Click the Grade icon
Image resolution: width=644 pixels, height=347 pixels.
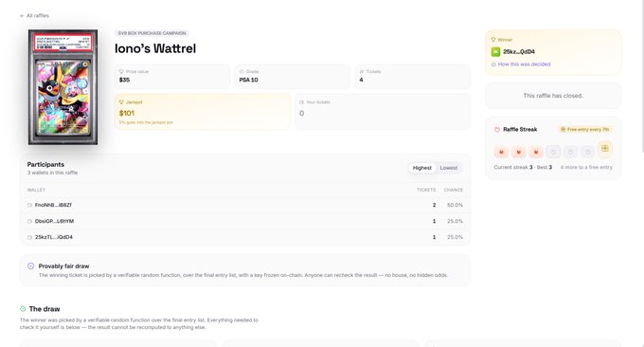(x=241, y=71)
